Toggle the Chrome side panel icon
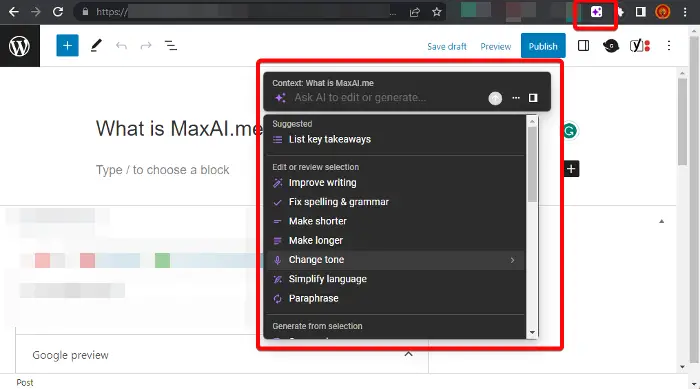 point(641,12)
